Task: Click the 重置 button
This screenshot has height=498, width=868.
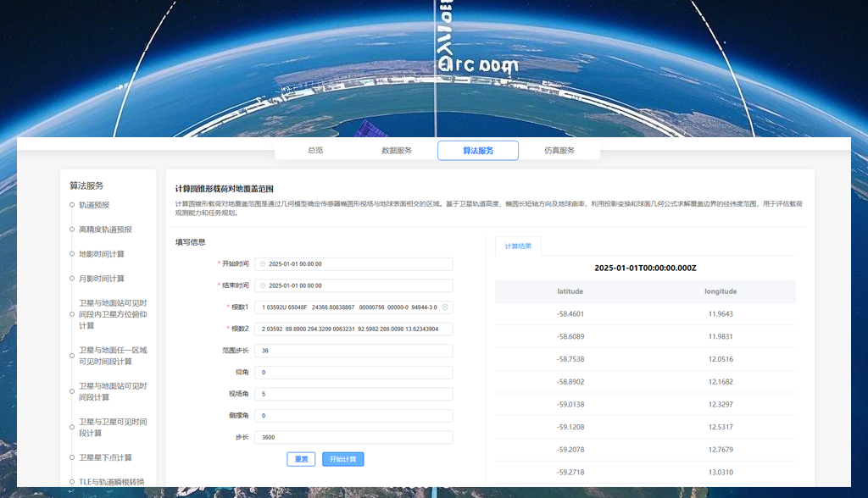Action: (301, 458)
